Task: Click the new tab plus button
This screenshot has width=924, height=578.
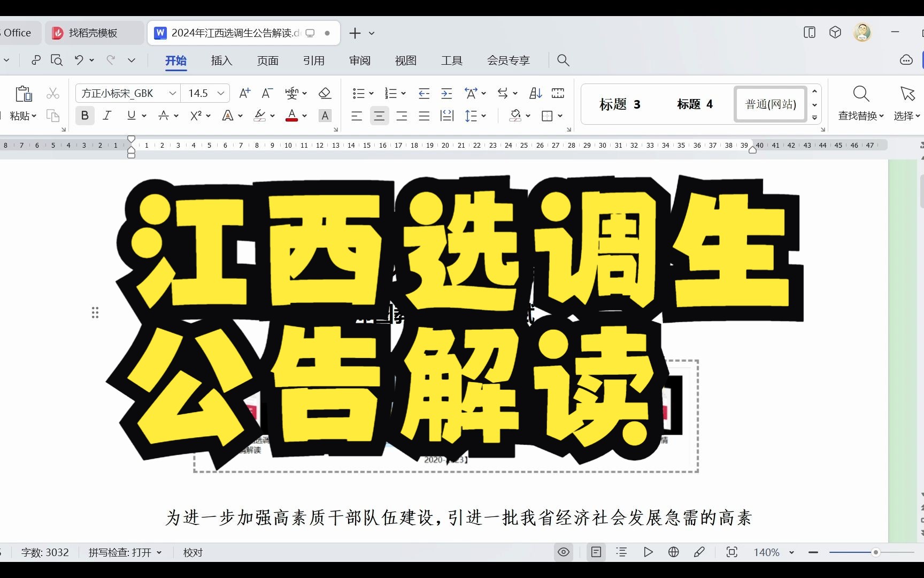Action: pos(355,33)
